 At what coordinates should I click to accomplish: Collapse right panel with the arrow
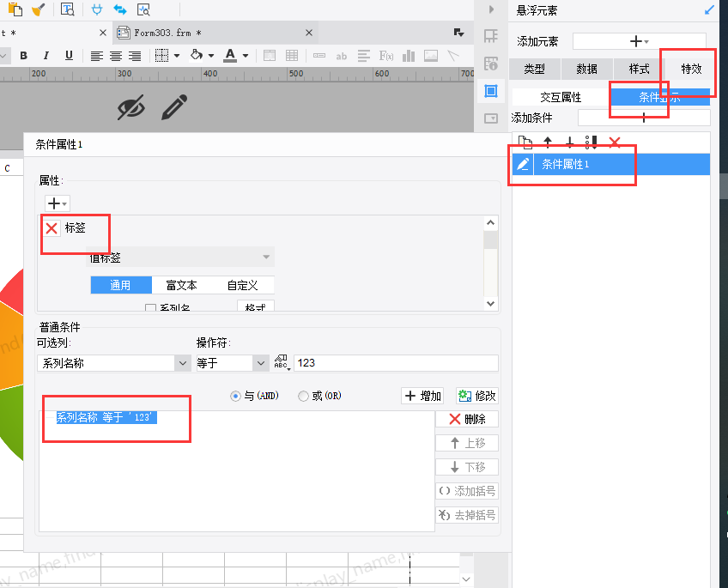[x=492, y=9]
